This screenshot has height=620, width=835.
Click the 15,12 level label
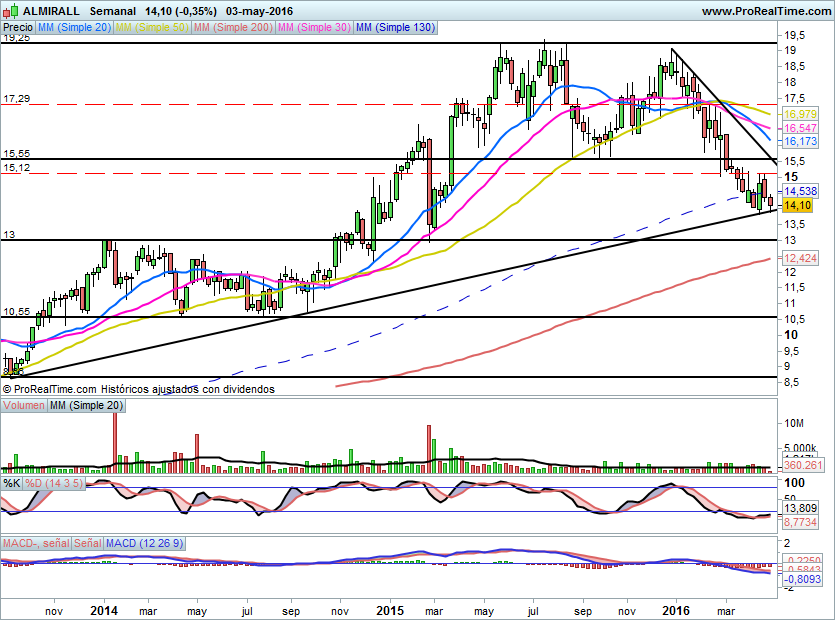tap(17, 168)
